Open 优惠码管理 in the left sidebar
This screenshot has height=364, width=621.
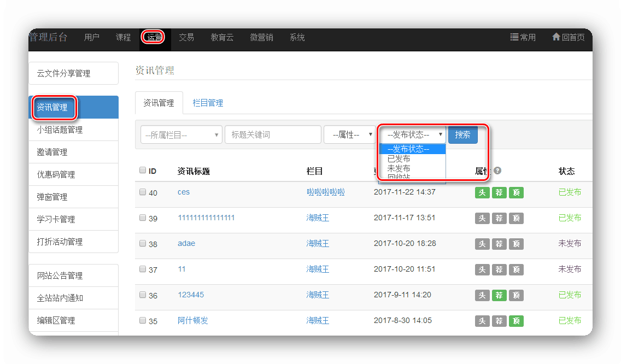coord(56,175)
